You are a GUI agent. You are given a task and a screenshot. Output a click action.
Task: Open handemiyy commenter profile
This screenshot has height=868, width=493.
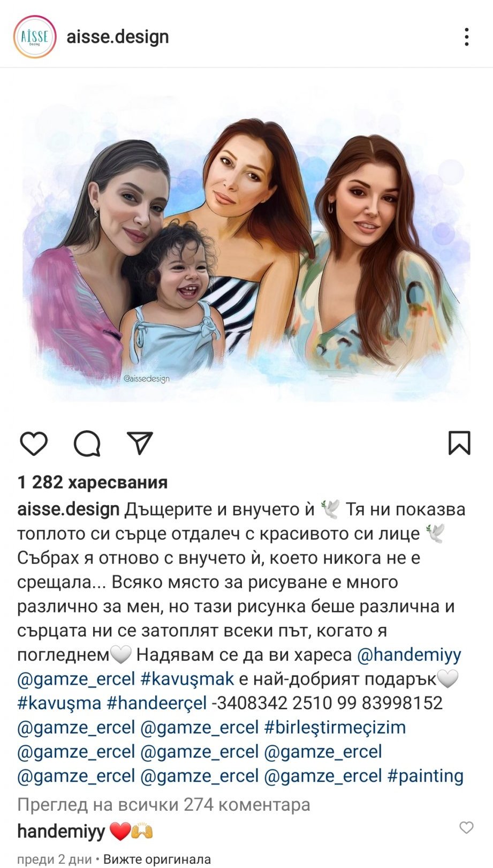click(61, 831)
